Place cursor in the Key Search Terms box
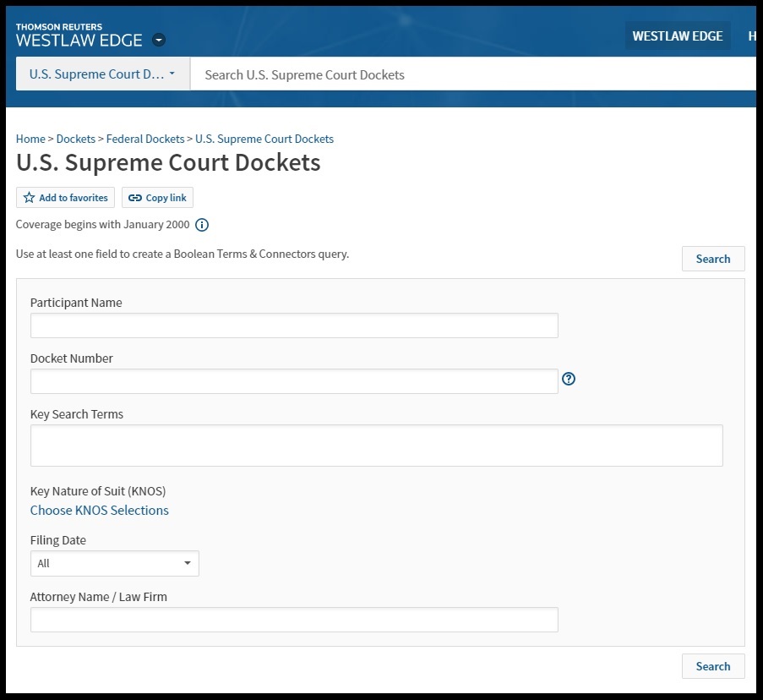This screenshot has height=700, width=763. click(x=376, y=446)
